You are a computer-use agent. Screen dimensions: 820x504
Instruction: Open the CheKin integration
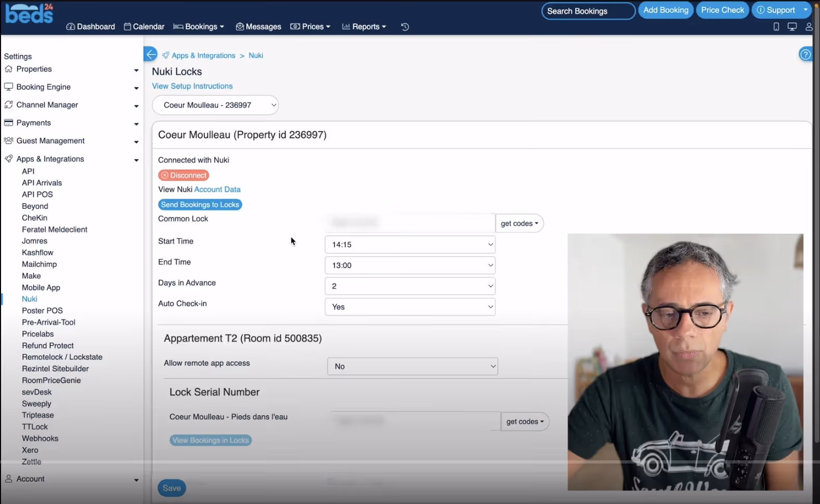[34, 218]
